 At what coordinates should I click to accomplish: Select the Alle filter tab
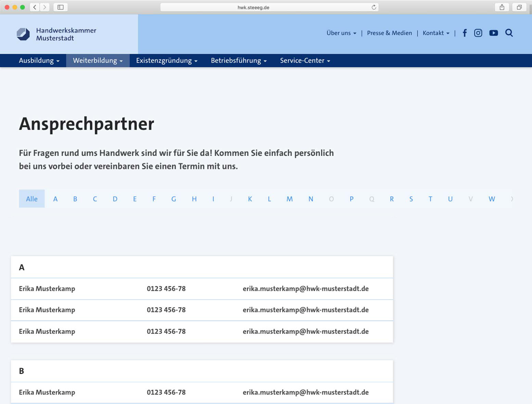click(x=32, y=199)
